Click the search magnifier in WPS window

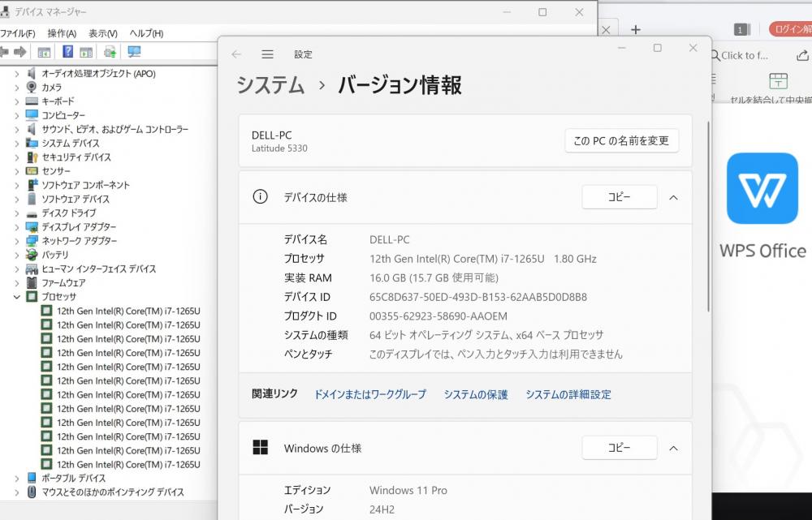pos(715,55)
